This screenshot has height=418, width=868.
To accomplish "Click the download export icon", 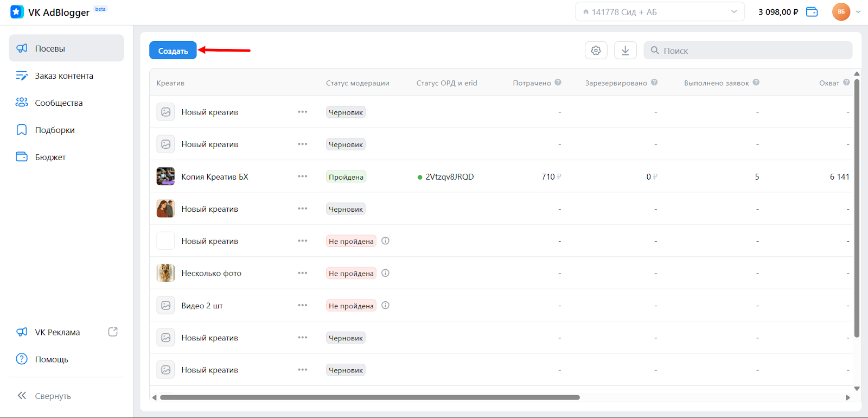I will [x=625, y=50].
